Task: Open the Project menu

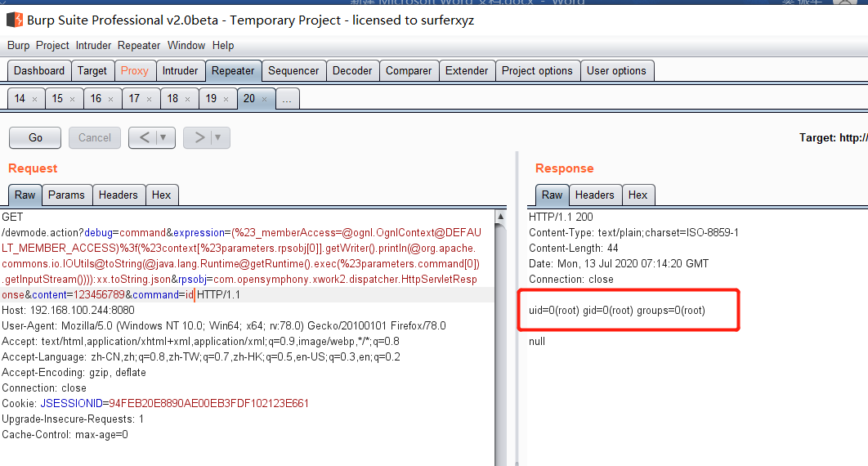Action: pos(52,46)
